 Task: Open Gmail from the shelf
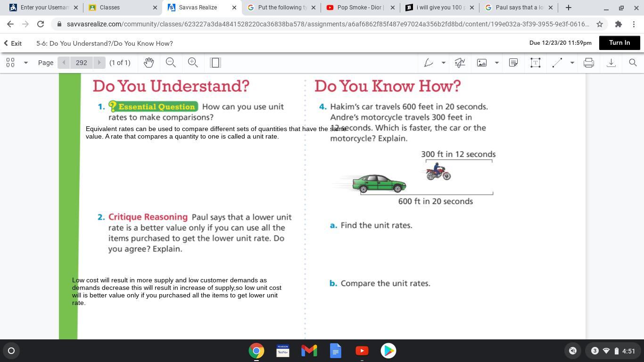(x=309, y=351)
